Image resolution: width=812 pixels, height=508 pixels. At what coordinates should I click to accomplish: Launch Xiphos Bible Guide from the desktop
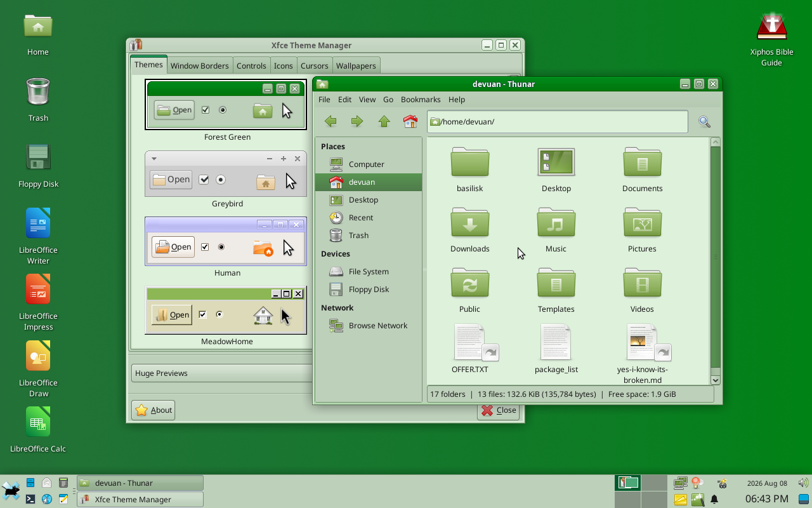(771, 39)
